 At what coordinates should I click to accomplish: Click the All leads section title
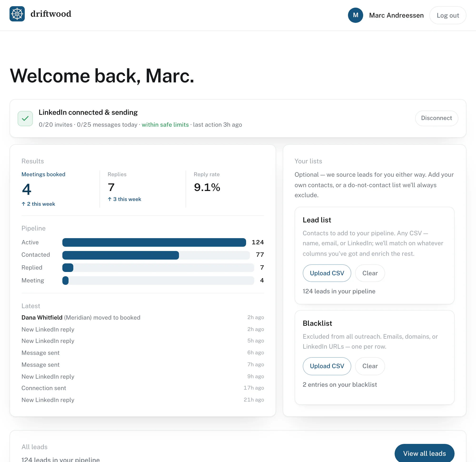pyautogui.click(x=35, y=447)
